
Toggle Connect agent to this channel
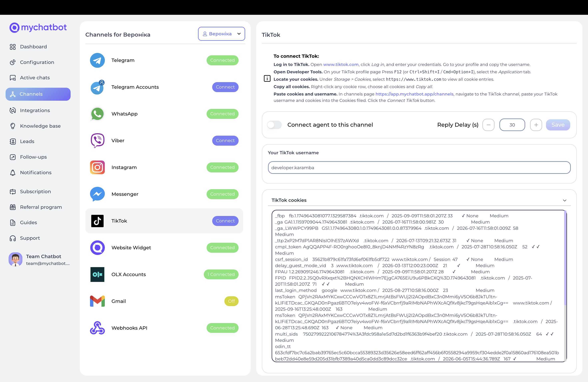click(274, 125)
